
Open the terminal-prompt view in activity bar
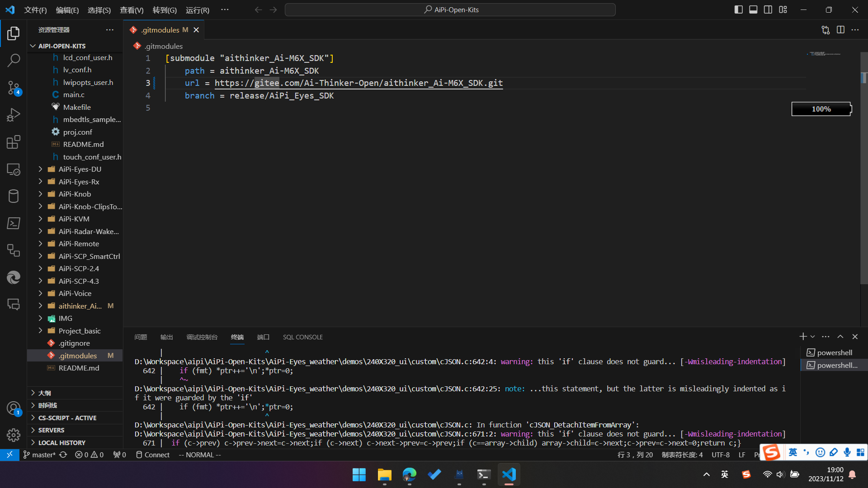(x=14, y=223)
